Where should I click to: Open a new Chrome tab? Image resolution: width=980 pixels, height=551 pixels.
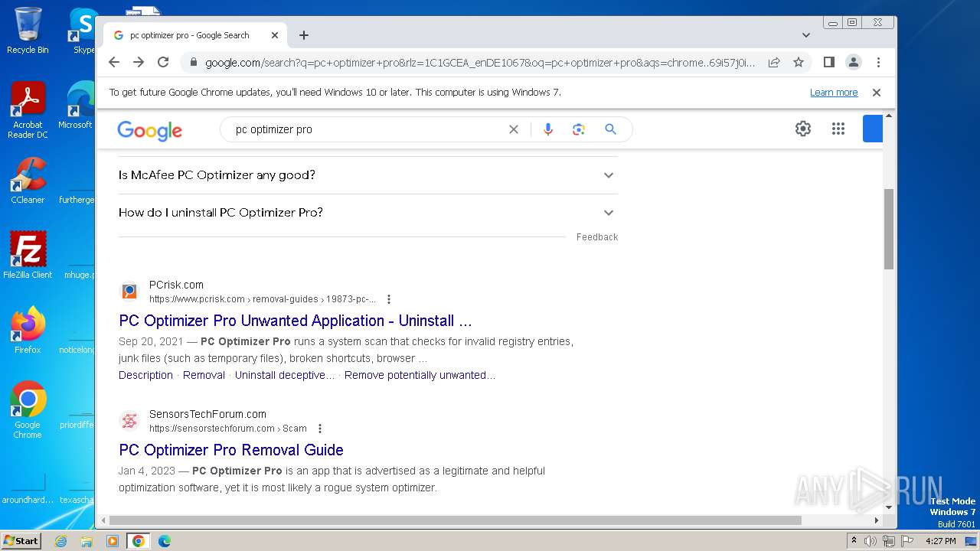tap(304, 35)
